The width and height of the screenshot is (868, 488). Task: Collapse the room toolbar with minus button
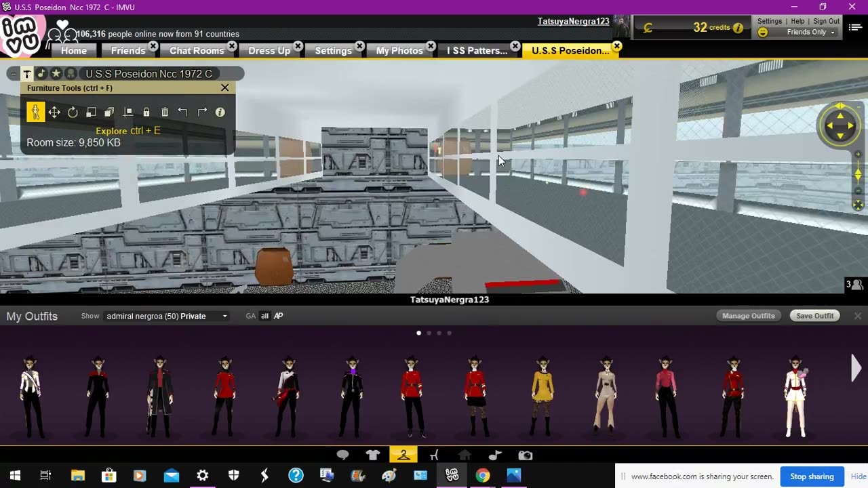point(13,73)
